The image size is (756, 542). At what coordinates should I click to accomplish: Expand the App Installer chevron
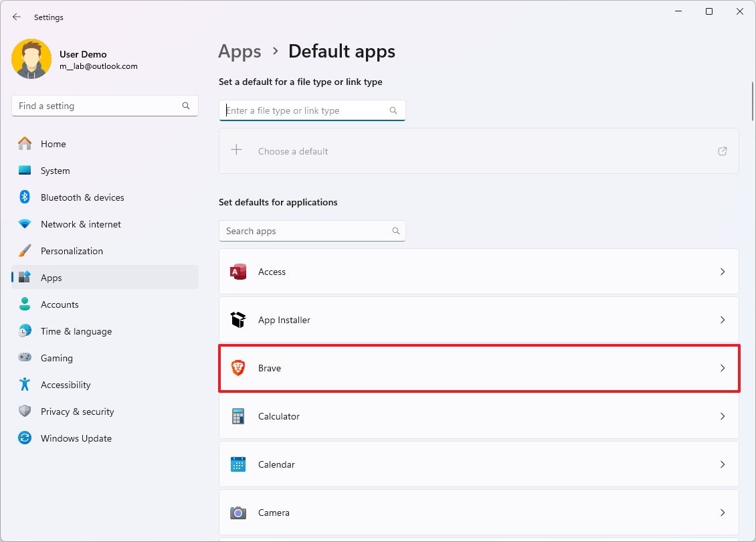point(723,320)
